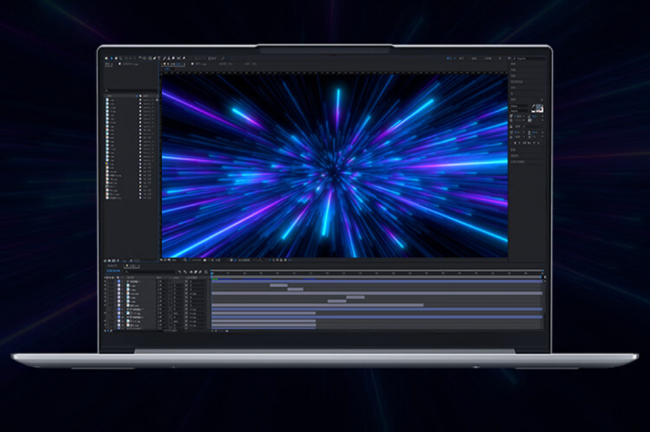The image size is (650, 432).
Task: Click the fill color swatch in Character panel
Action: [x=538, y=107]
